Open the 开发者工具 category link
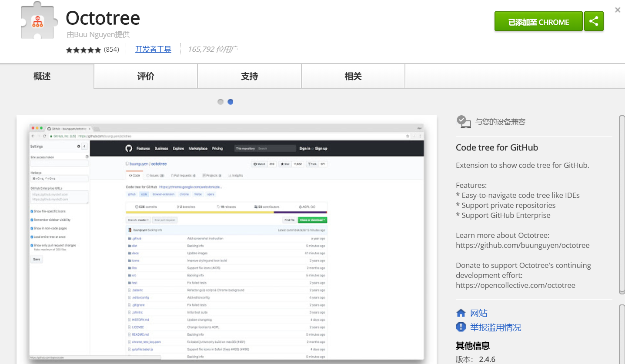The width and height of the screenshot is (625, 364). tap(153, 49)
